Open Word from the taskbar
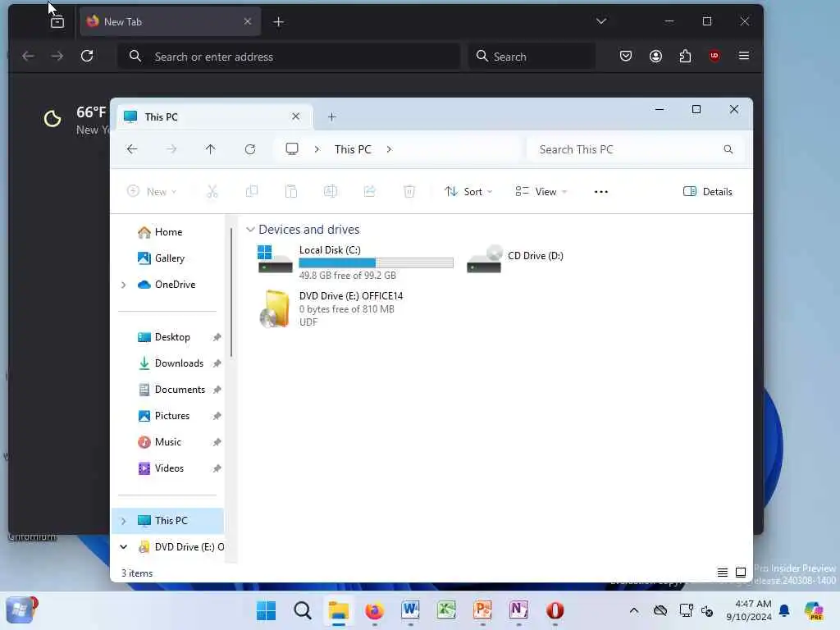 (x=410, y=609)
